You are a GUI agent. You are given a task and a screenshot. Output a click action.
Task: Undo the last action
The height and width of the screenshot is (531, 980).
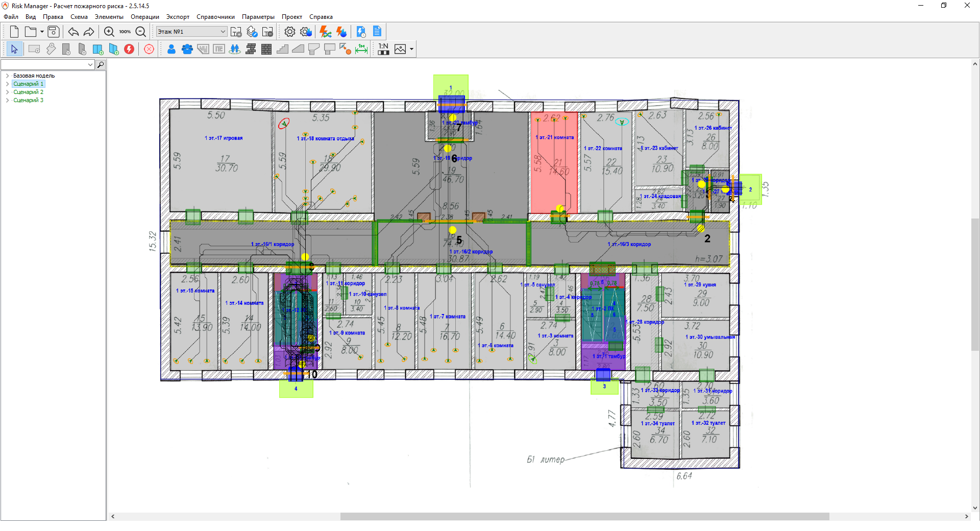click(73, 32)
